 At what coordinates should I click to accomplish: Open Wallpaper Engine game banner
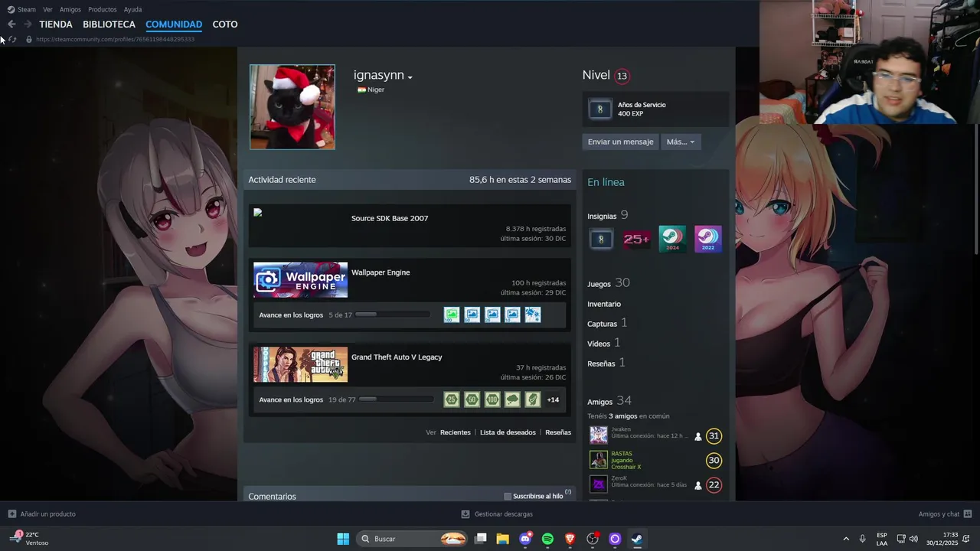300,280
